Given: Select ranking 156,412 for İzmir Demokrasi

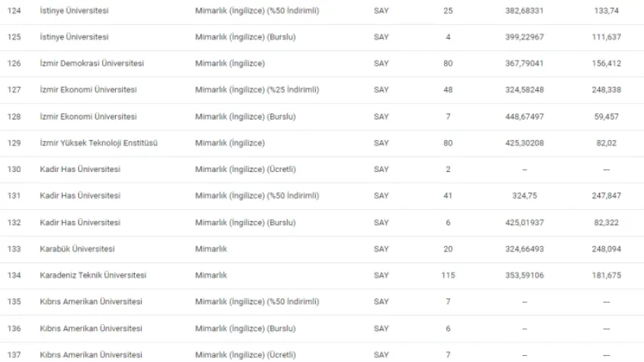Looking at the screenshot, I should [606, 63].
